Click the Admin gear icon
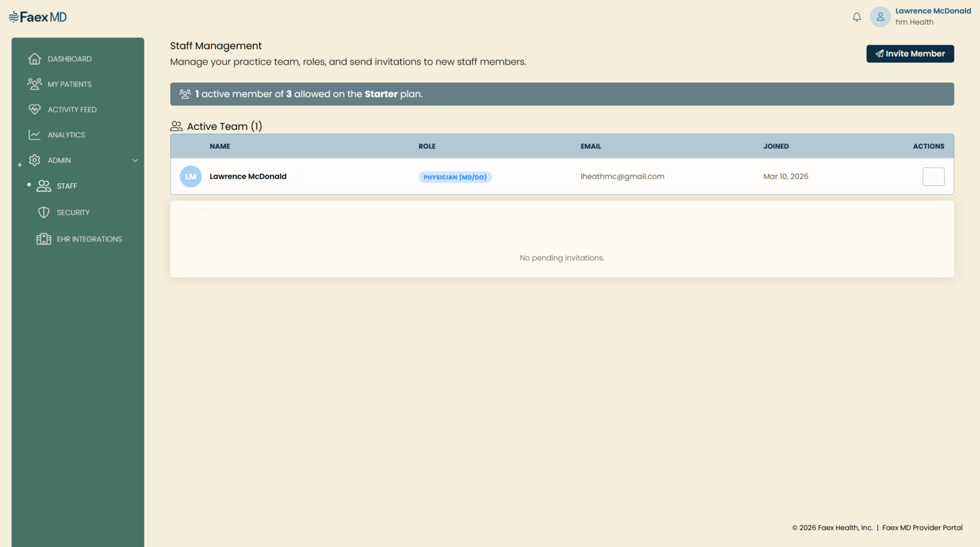980x547 pixels. pyautogui.click(x=35, y=161)
